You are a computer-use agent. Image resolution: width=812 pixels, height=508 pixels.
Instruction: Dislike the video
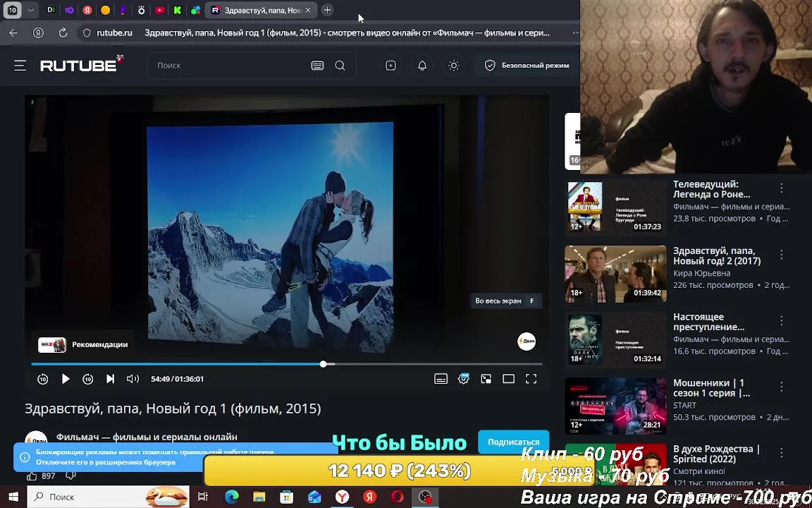pyautogui.click(x=70, y=476)
